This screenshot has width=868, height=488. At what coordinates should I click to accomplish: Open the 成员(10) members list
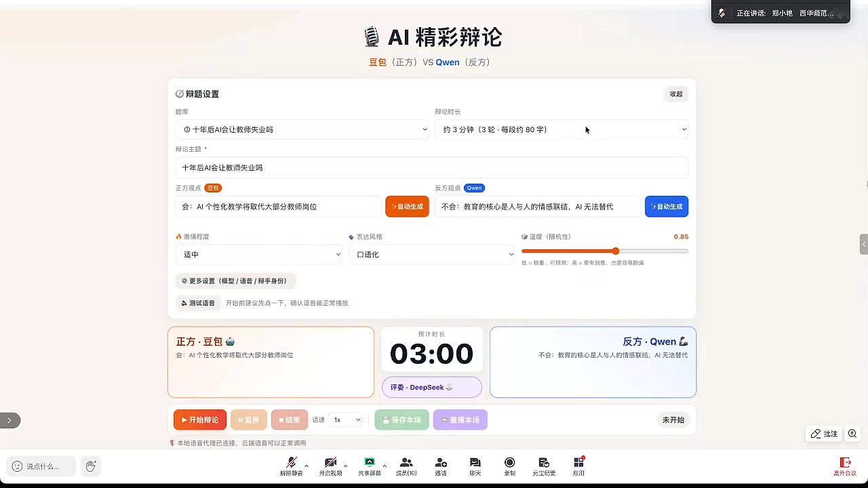coord(406,466)
